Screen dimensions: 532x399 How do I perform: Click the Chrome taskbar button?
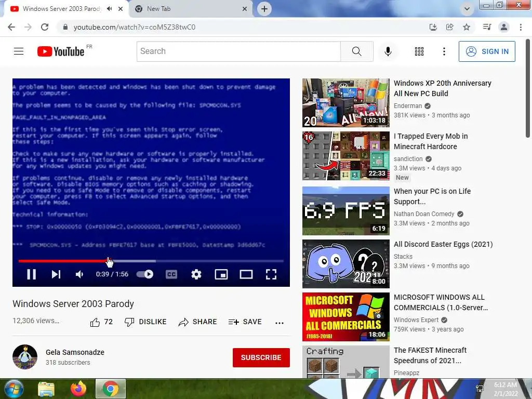coord(111,389)
